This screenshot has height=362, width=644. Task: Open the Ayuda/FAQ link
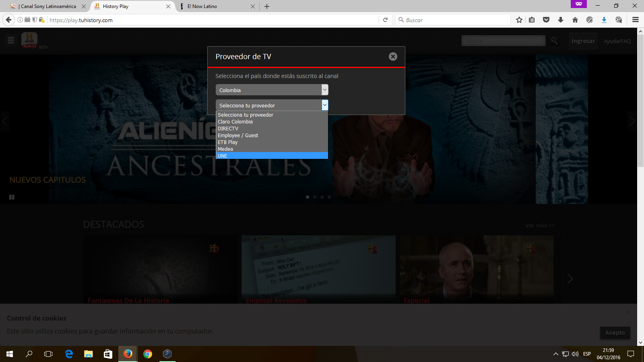(x=617, y=41)
